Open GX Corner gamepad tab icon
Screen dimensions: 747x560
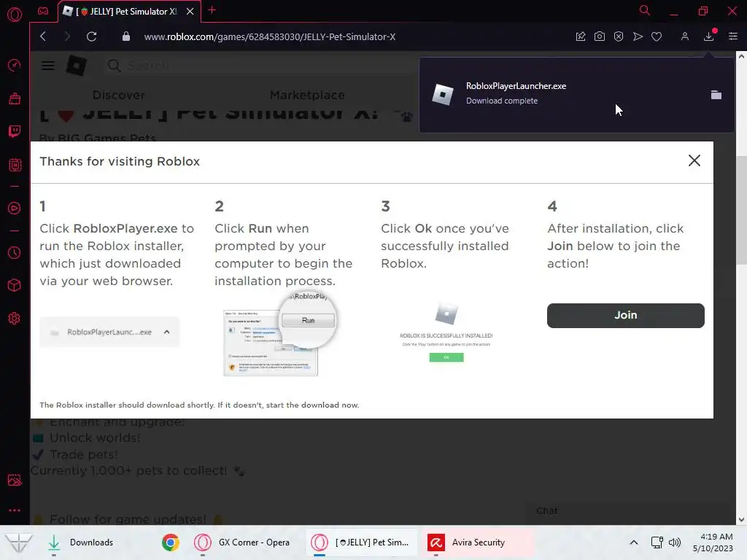pyautogui.click(x=43, y=11)
